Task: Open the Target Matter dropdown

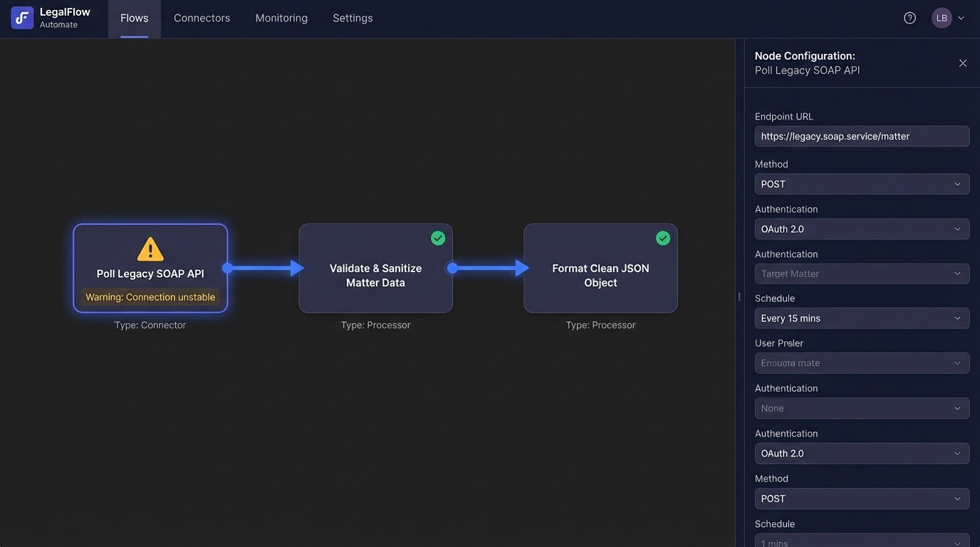Action: pyautogui.click(x=862, y=273)
